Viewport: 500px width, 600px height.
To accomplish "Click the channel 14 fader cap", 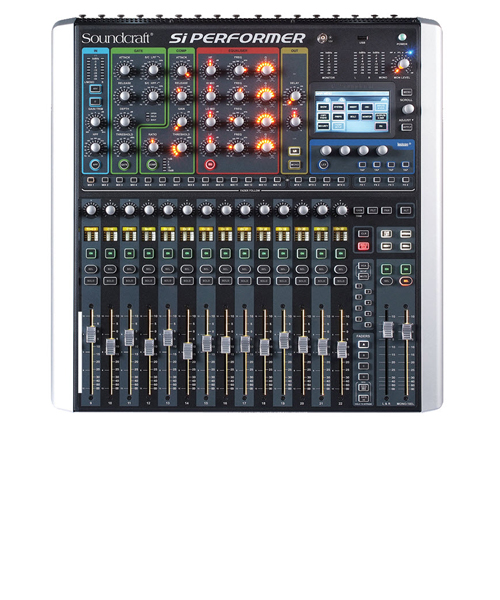I will (x=187, y=351).
